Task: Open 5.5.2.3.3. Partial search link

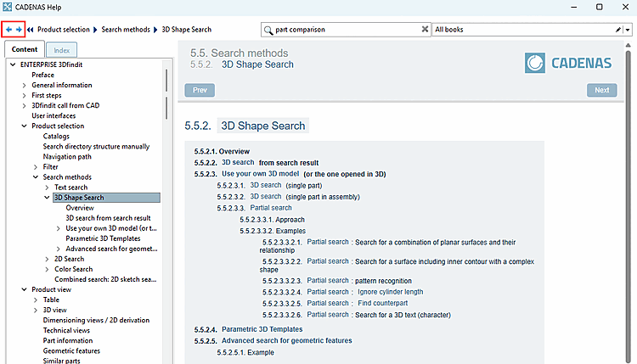Action: [x=254, y=208]
